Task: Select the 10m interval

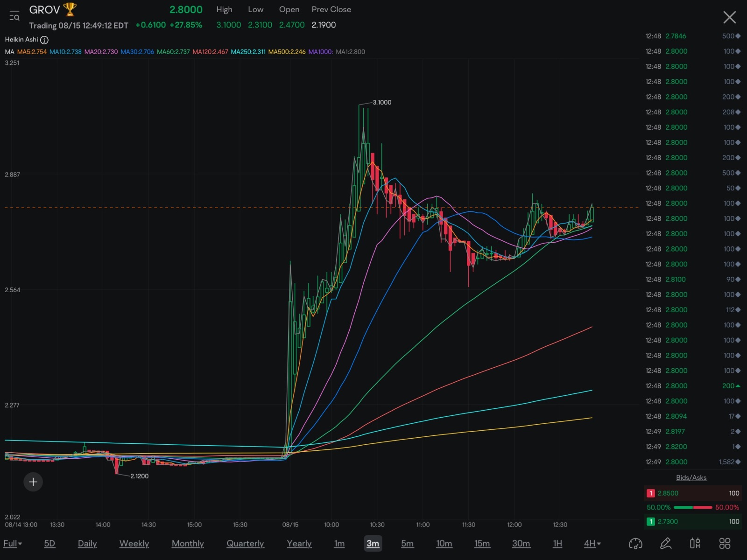Action: tap(444, 543)
